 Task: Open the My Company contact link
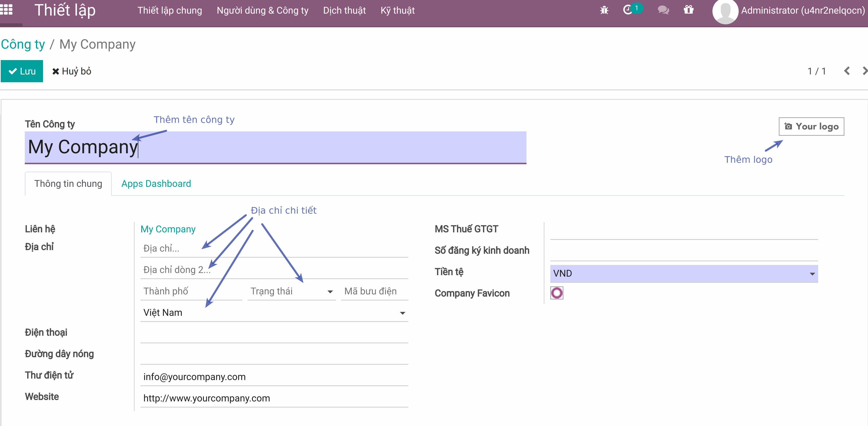(x=168, y=229)
